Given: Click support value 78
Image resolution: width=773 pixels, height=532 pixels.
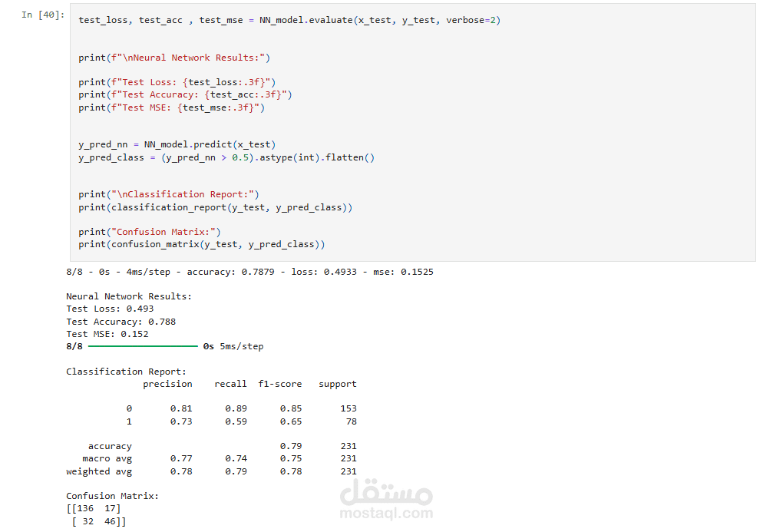Looking at the screenshot, I should coord(352,421).
